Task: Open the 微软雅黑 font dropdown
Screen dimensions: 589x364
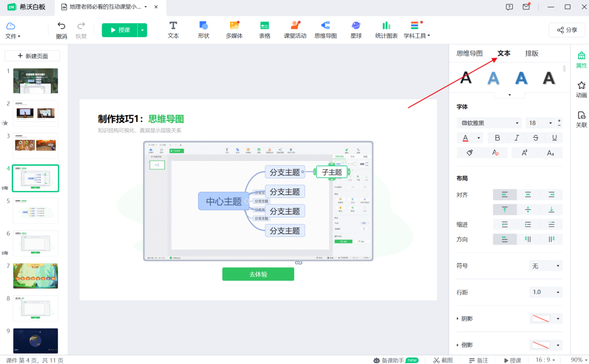Action: click(x=489, y=123)
